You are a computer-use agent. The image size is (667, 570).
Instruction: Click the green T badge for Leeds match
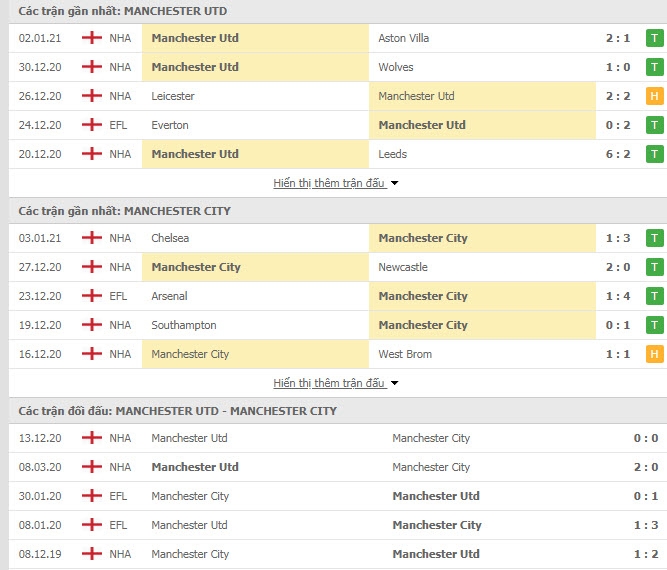tap(655, 154)
